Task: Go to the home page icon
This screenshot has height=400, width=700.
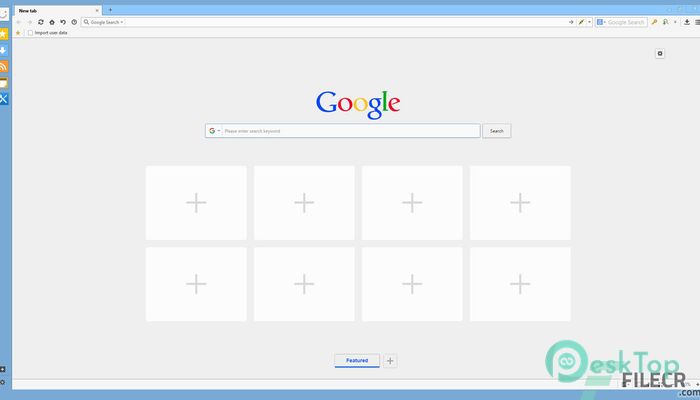Action: [x=52, y=22]
